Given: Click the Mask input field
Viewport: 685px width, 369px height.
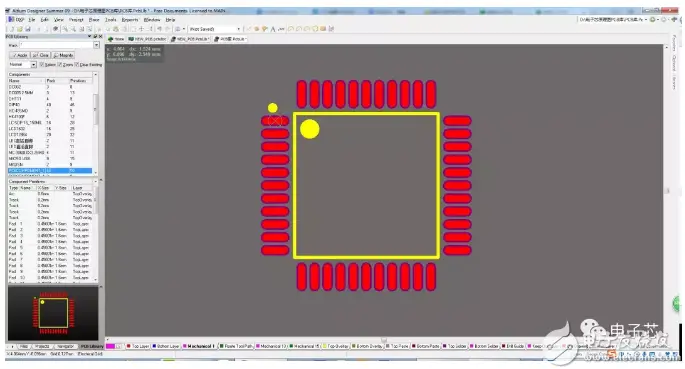Looking at the screenshot, I should coord(56,45).
